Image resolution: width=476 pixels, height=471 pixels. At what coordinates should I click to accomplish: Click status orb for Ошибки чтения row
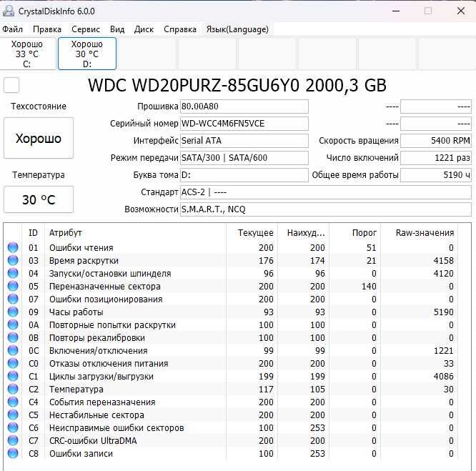tap(13, 247)
